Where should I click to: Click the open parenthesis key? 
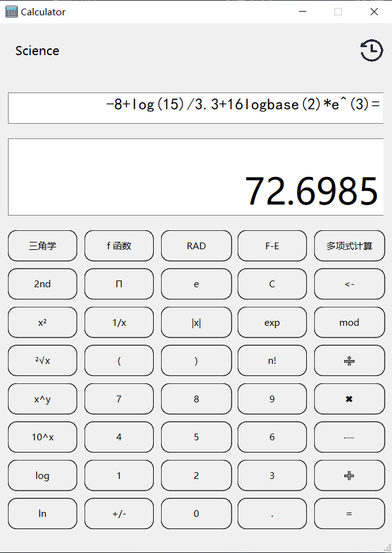[x=119, y=361]
